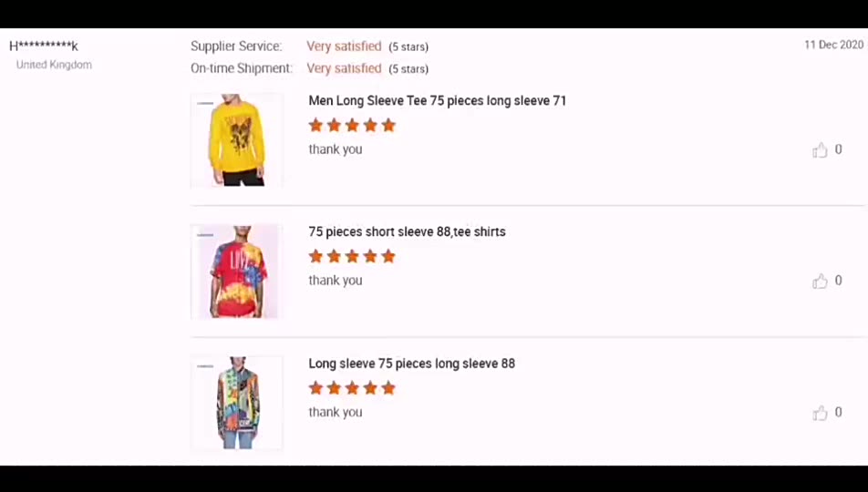Click the like count beside the short sleeve review
This screenshot has height=492, width=868.
click(839, 281)
